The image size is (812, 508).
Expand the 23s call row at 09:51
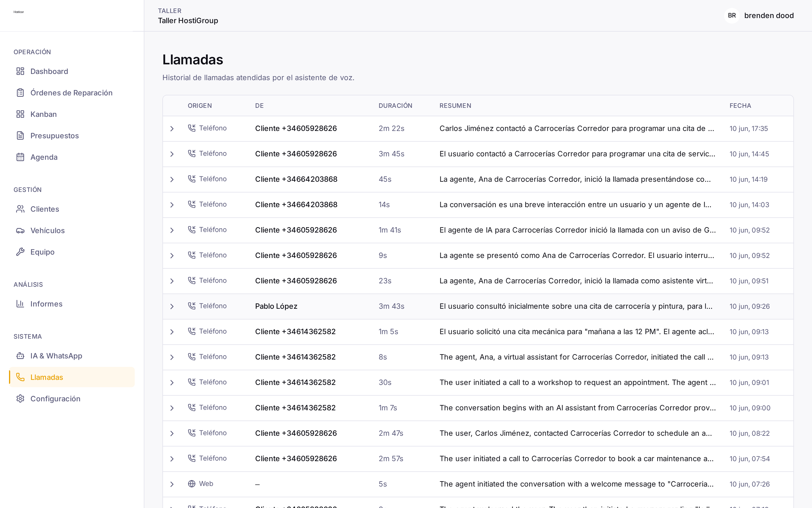[172, 281]
